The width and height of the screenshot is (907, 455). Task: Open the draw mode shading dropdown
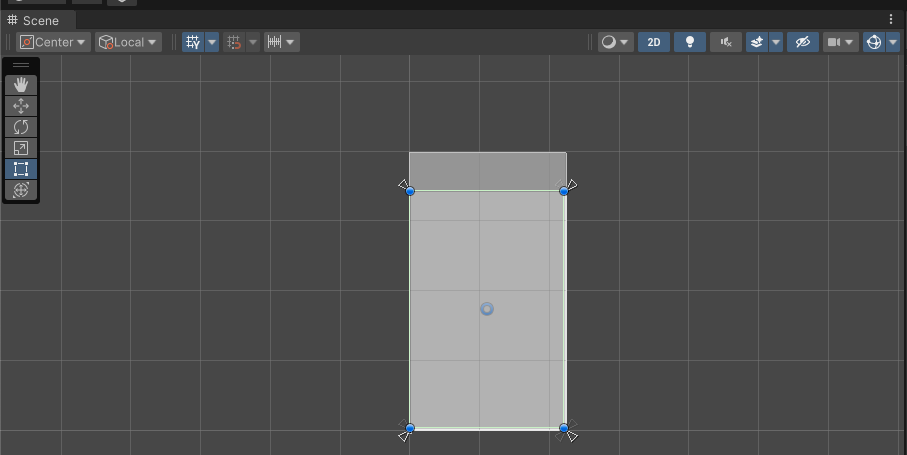coord(615,42)
